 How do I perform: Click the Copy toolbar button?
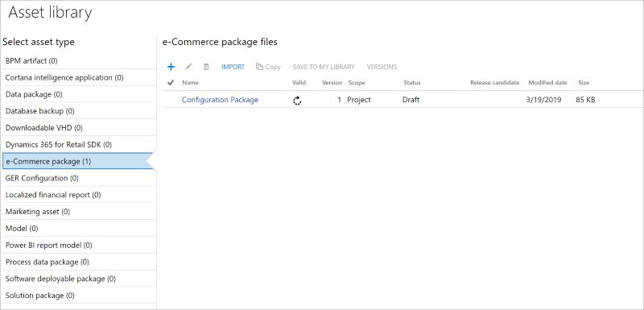(x=268, y=67)
